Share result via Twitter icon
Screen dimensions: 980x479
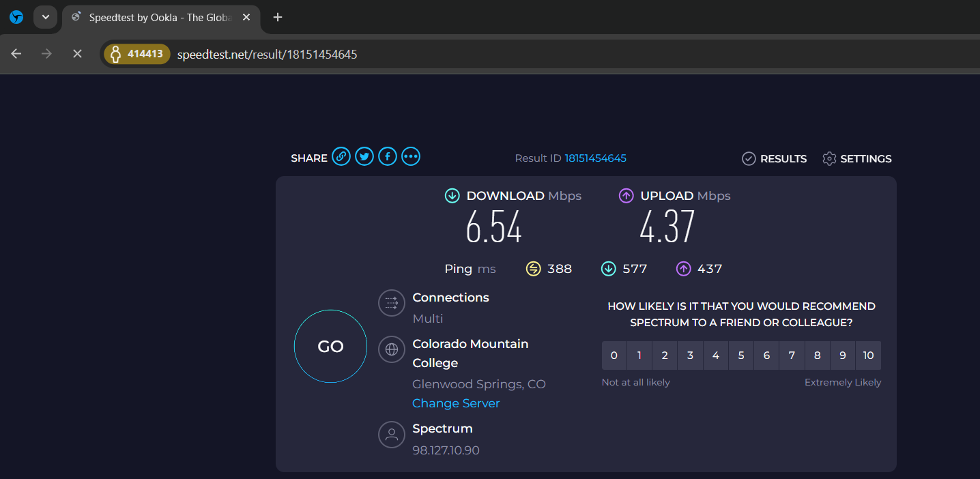364,157
